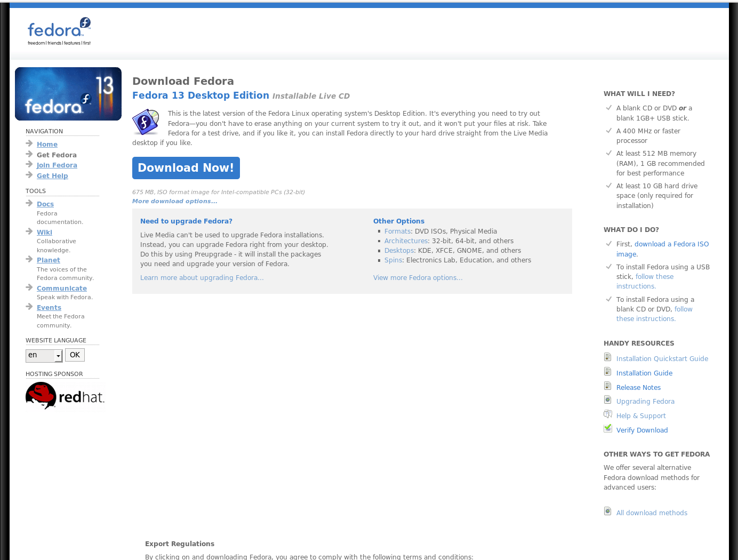
Task: Click the arrow icon beside Planet
Action: [29, 259]
